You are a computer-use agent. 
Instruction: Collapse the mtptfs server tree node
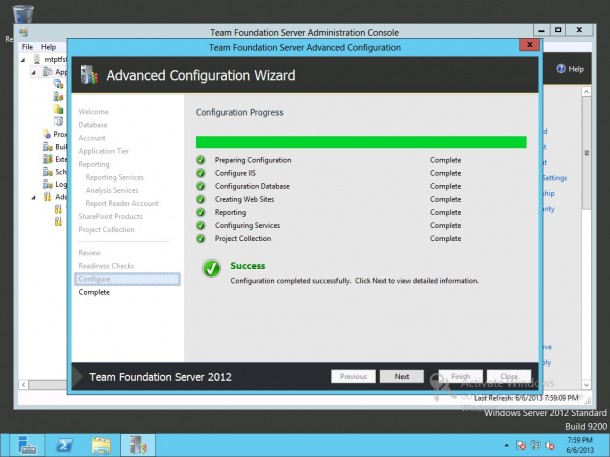pyautogui.click(x=23, y=60)
